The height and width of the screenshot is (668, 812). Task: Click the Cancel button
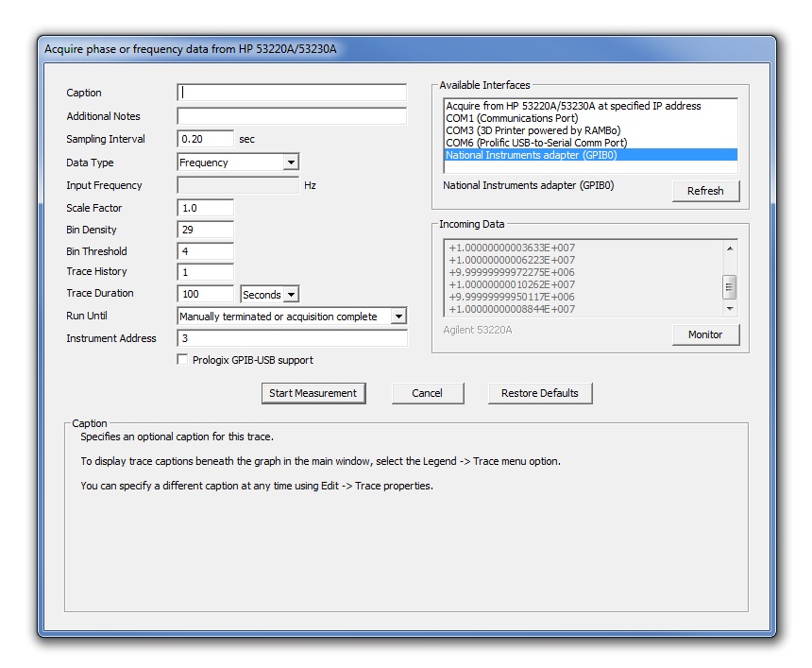[427, 393]
